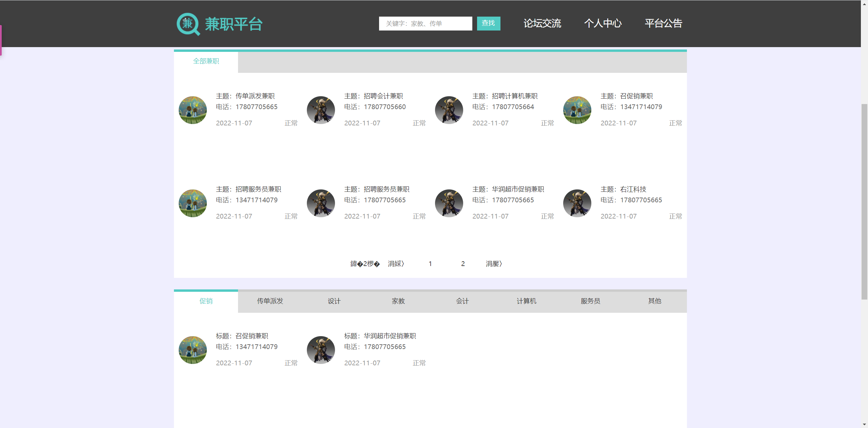Click the avatar thumbnail of 传单派发兼职 listing
Viewport: 868px width, 428px height.
(x=192, y=110)
